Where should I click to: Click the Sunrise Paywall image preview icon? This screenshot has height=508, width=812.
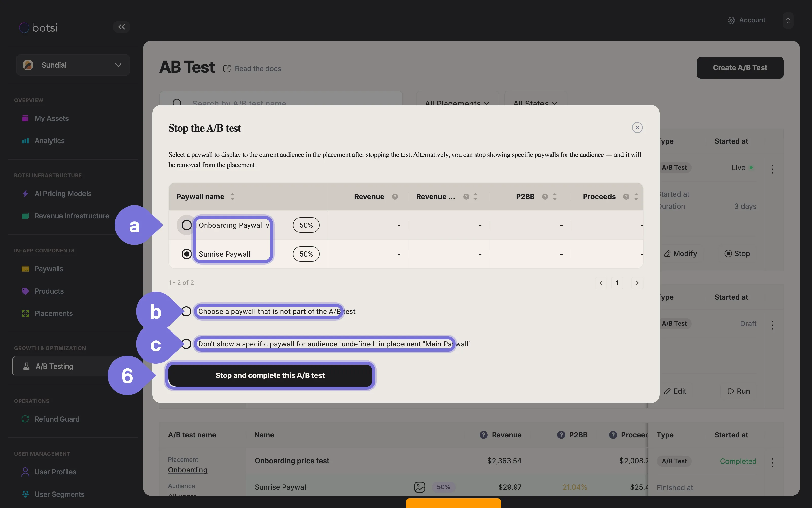point(419,487)
